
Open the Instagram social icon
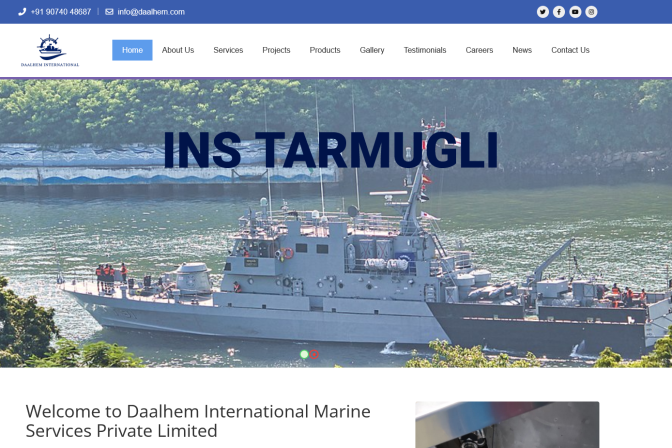coord(591,12)
